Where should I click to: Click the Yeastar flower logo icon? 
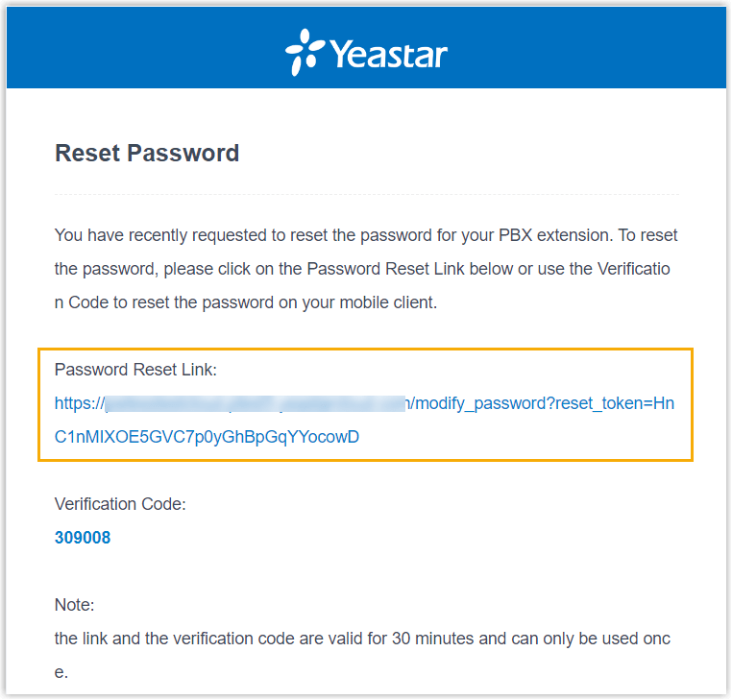click(x=305, y=52)
